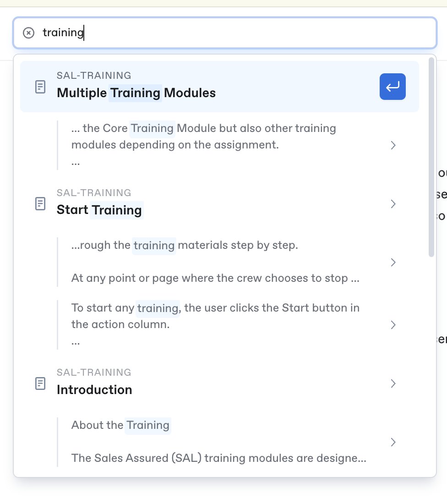Click the chevron beside the 'training materials' excerpt

coord(393,262)
